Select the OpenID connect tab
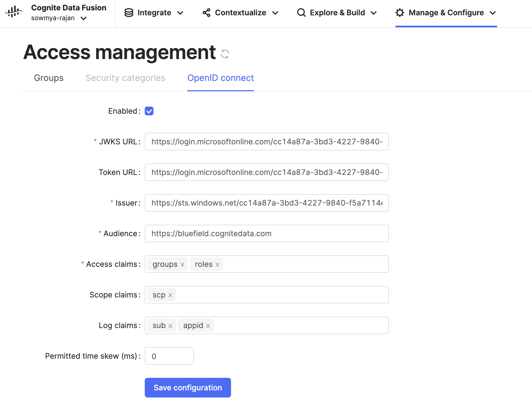The image size is (532, 415). (221, 78)
